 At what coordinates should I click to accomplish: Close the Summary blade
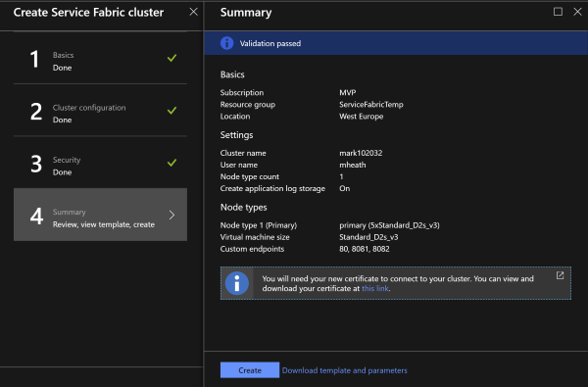(577, 12)
